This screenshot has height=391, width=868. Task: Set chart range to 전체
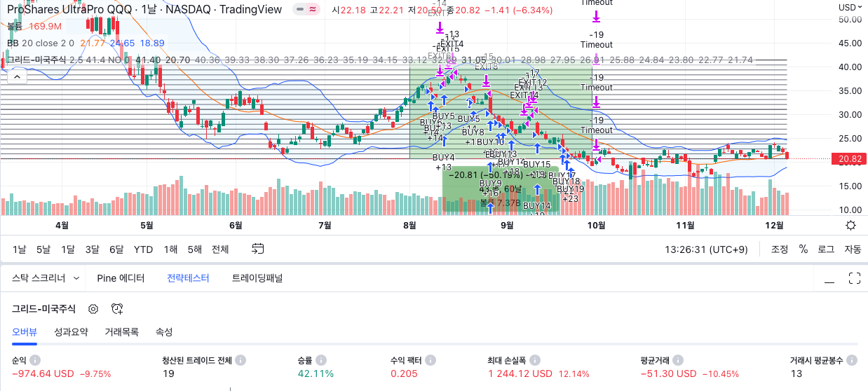point(220,249)
